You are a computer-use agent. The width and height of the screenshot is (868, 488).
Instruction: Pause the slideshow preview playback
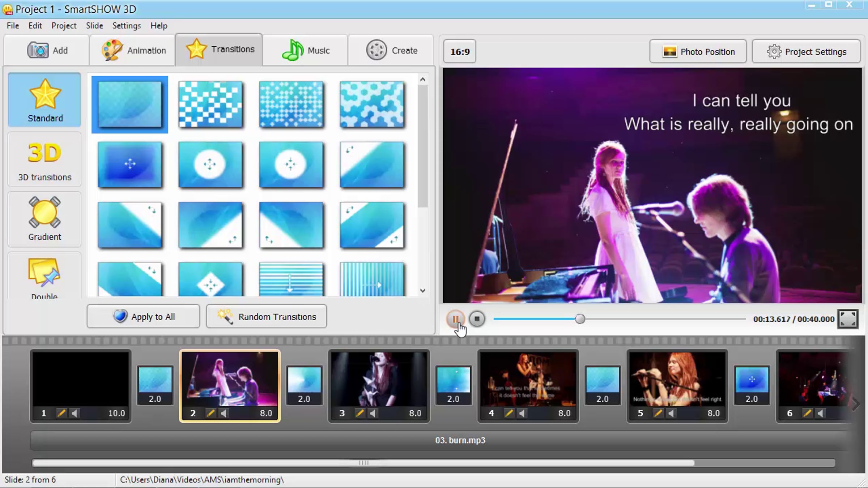tap(455, 319)
